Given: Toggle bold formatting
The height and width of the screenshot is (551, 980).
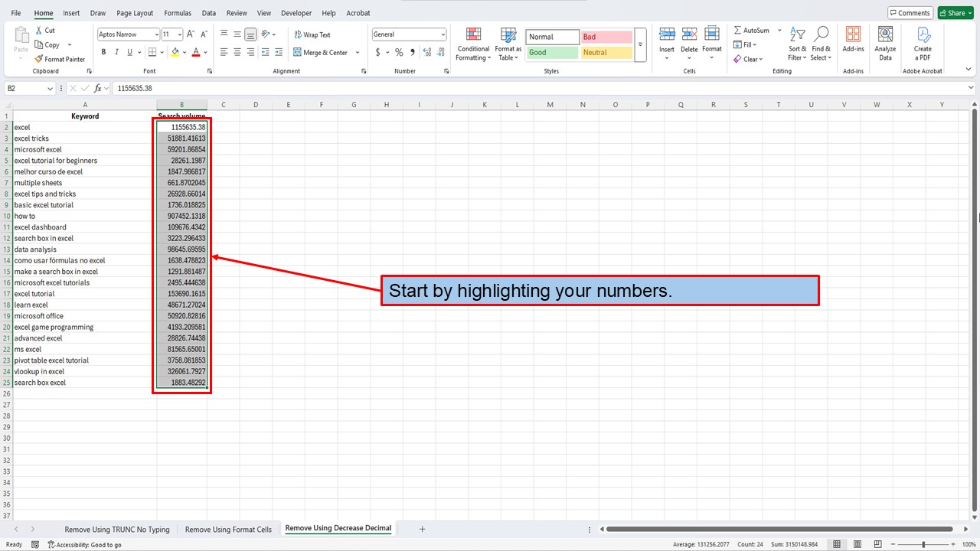Looking at the screenshot, I should pos(103,51).
